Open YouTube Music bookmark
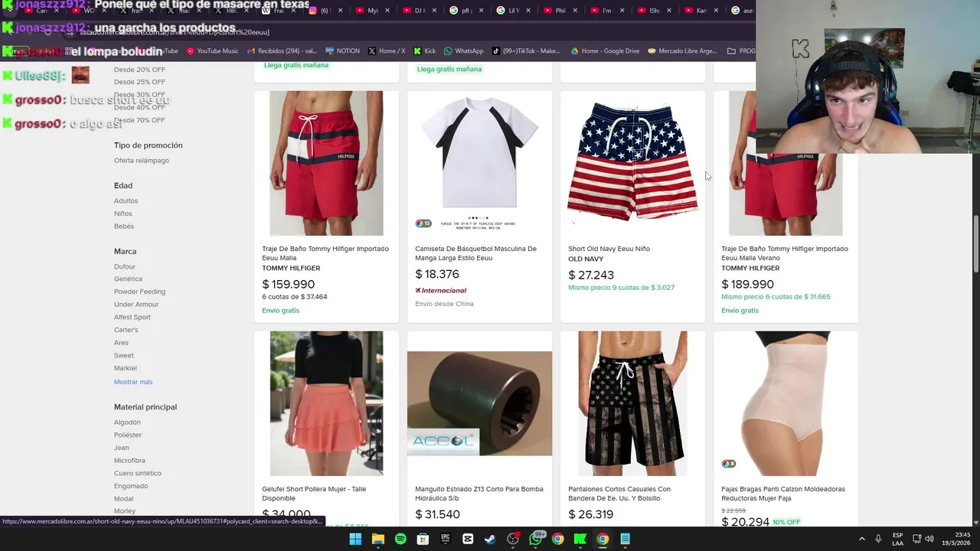Image resolution: width=980 pixels, height=551 pixels. tap(212, 51)
